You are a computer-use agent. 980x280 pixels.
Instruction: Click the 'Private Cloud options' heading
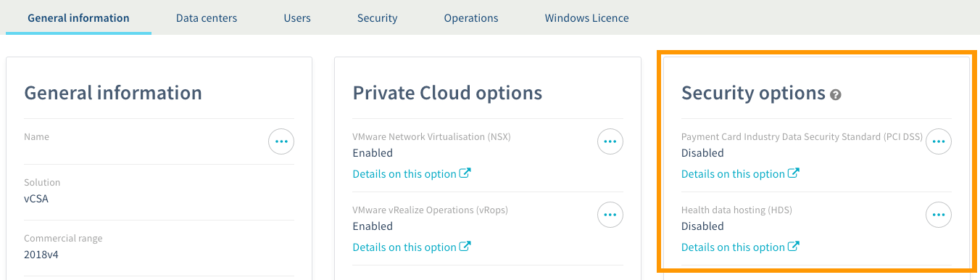[447, 93]
